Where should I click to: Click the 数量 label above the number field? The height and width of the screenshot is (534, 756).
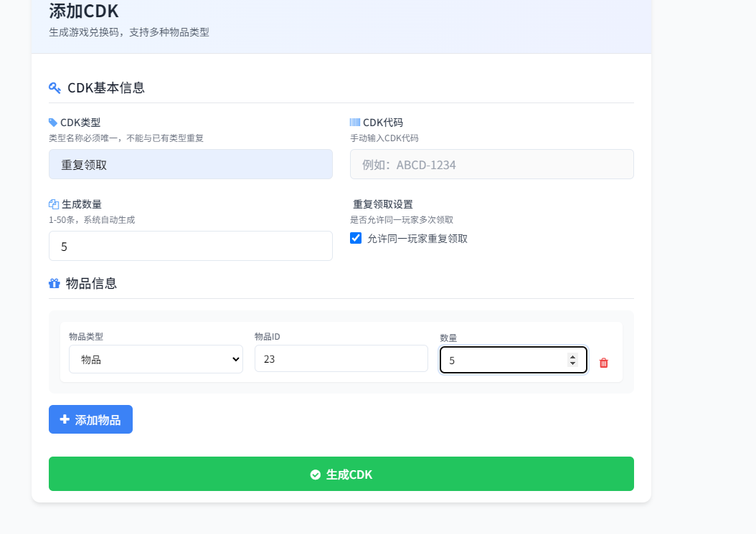[448, 338]
